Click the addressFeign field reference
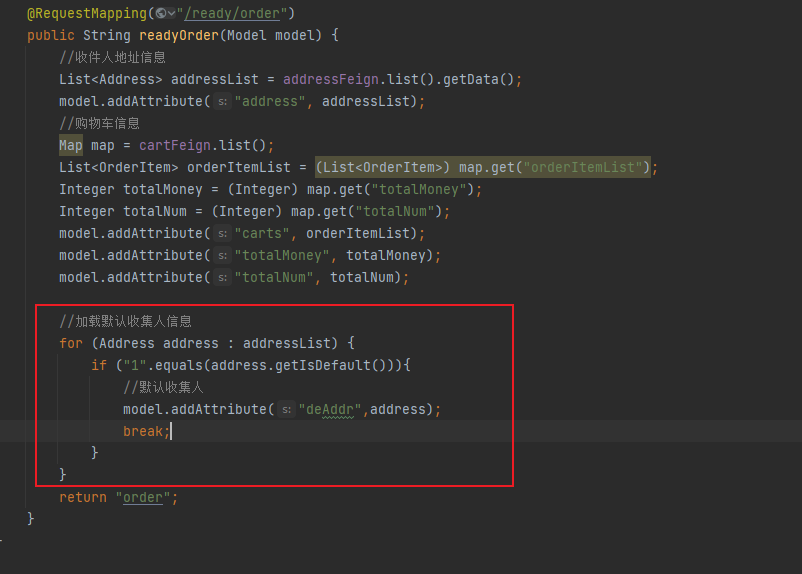Viewport: 802px width, 574px height. pos(330,79)
